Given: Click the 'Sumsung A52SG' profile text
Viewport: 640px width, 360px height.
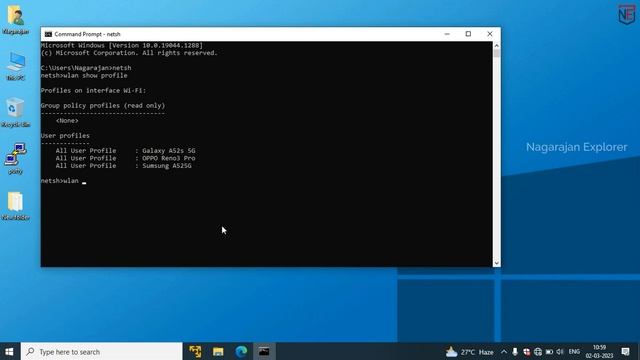Looking at the screenshot, I should point(167,166).
